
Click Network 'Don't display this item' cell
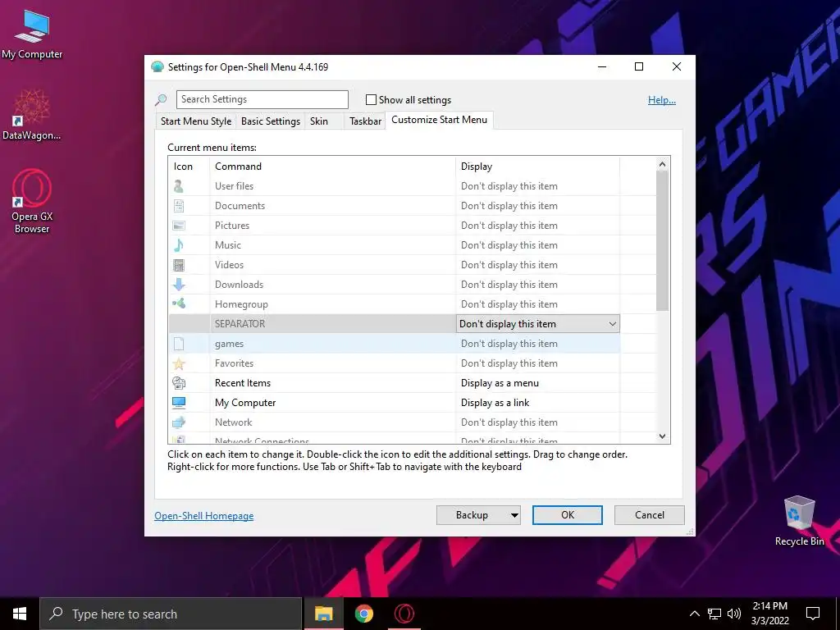coord(538,422)
